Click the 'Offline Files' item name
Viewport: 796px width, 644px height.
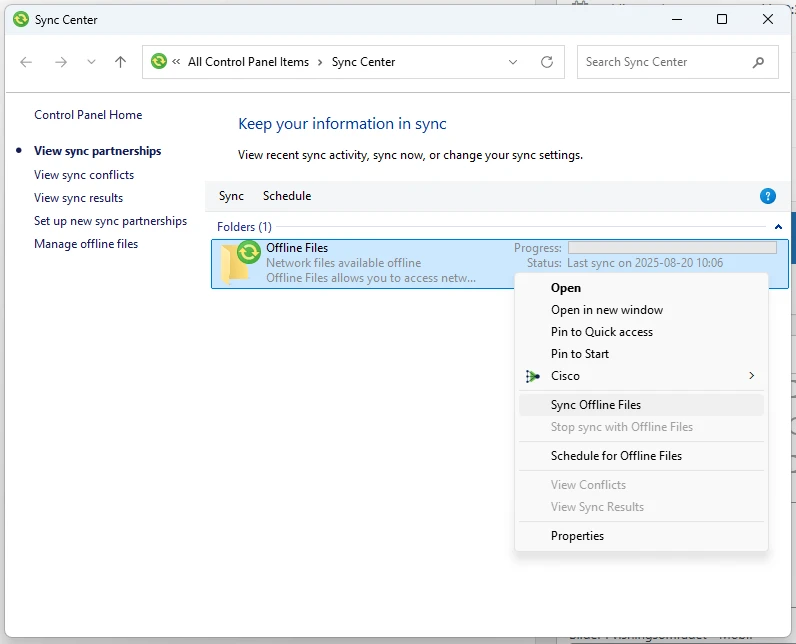coord(297,248)
